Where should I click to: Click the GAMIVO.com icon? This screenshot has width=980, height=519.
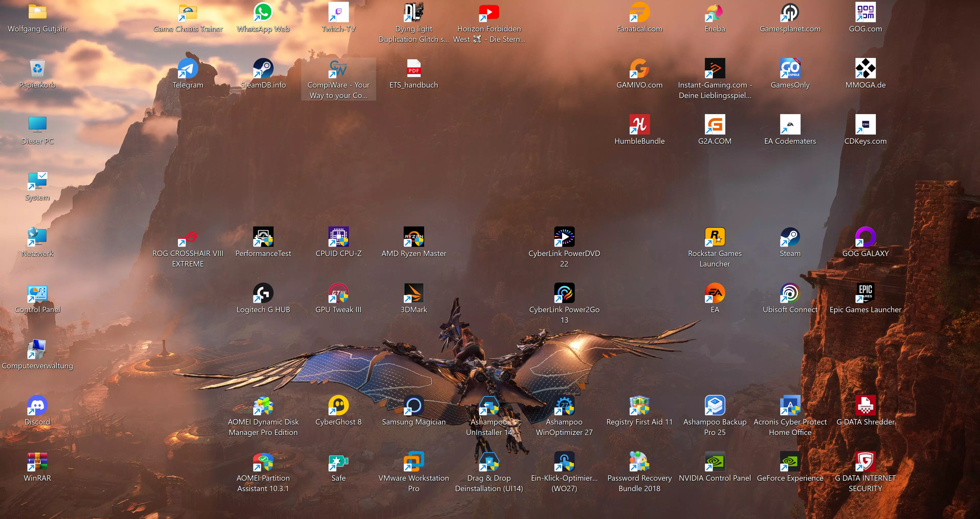point(640,68)
